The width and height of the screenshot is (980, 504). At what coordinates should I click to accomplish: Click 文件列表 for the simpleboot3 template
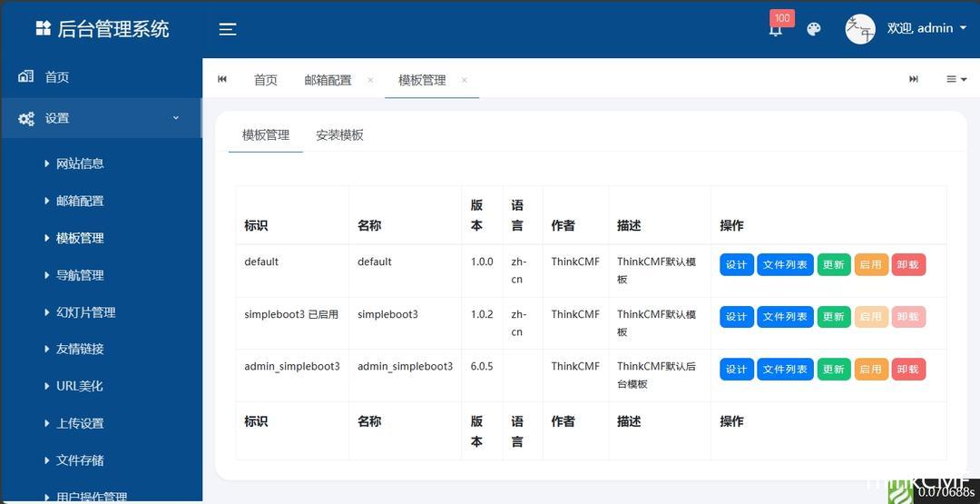point(785,317)
